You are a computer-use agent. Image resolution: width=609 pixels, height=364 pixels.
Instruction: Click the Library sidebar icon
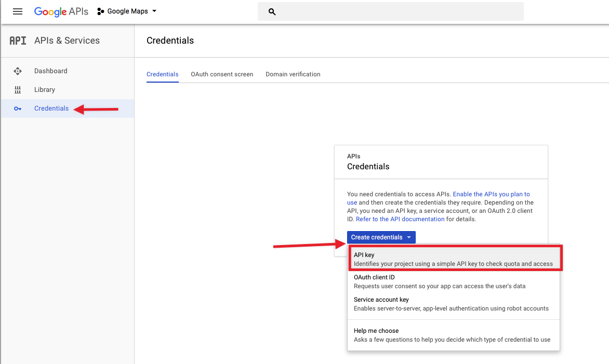[x=18, y=90]
